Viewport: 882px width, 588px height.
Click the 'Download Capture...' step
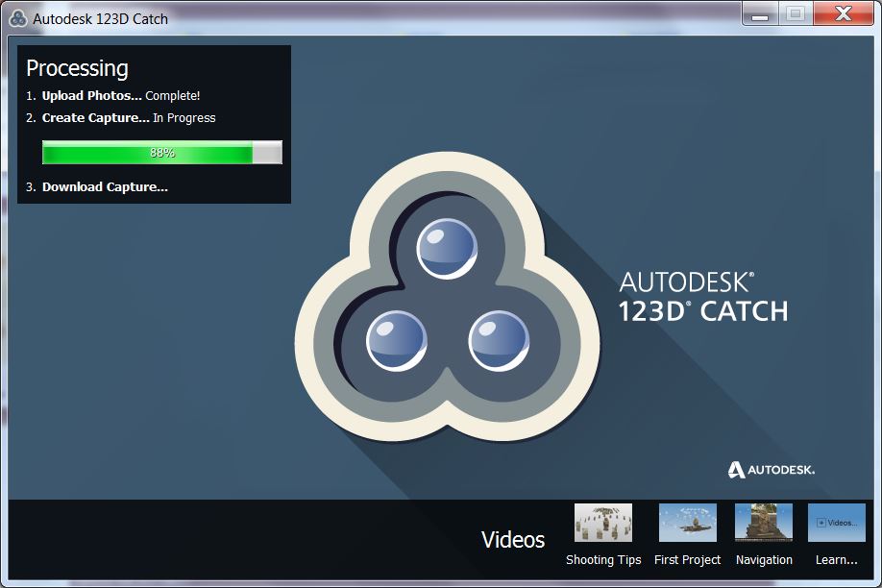point(97,186)
